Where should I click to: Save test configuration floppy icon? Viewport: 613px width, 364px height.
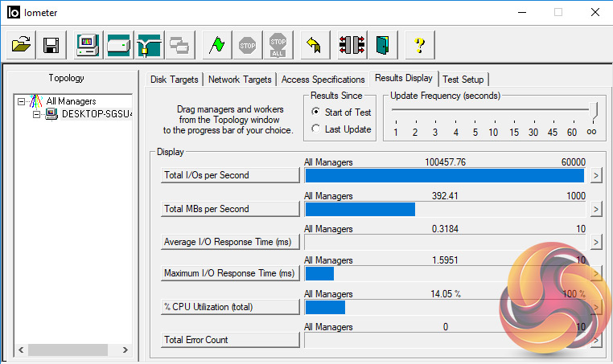(x=51, y=45)
